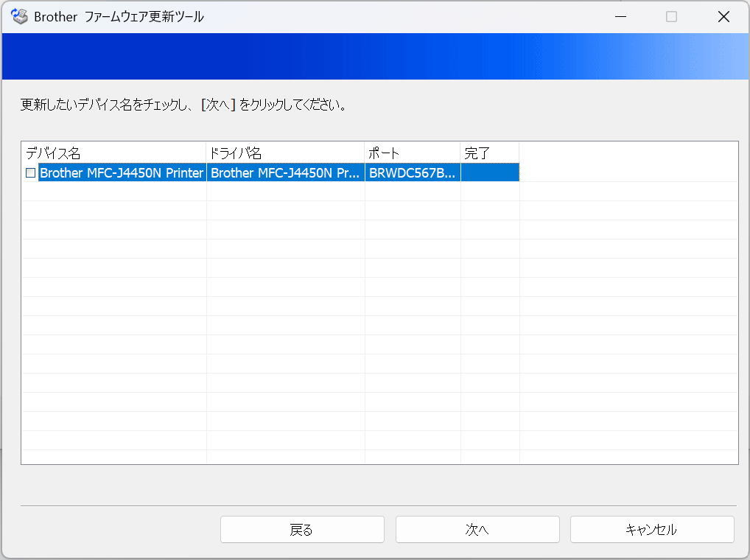The image size is (750, 560).
Task: Close the Brother firmware update tool window
Action: pyautogui.click(x=723, y=17)
